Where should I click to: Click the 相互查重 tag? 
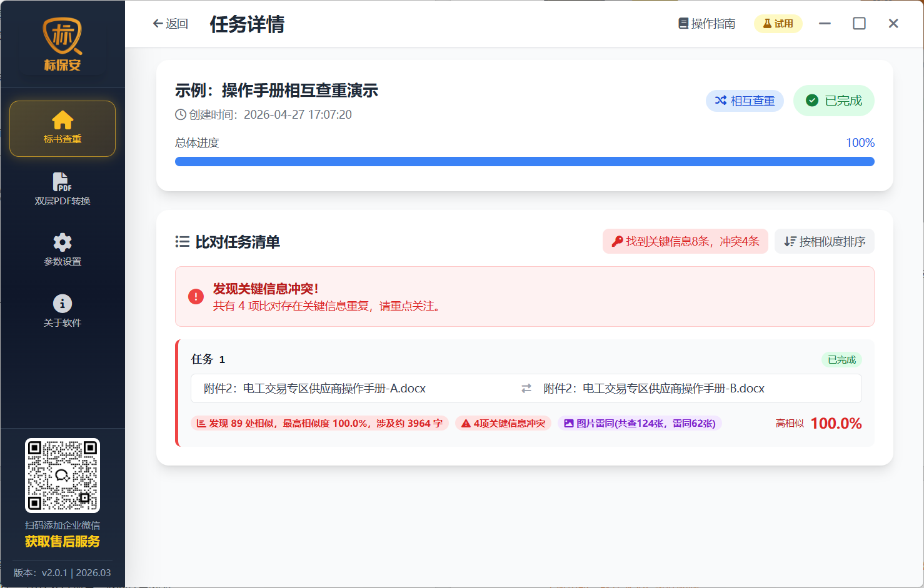click(745, 101)
